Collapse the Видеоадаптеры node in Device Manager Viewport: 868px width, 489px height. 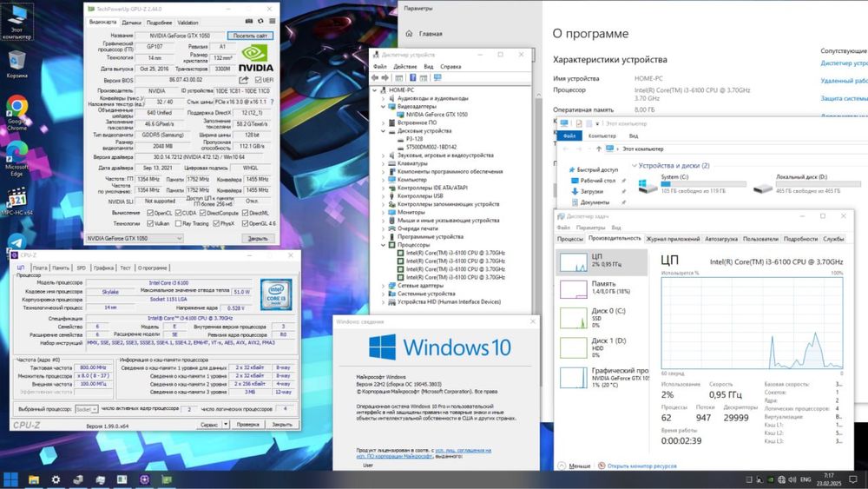point(383,106)
